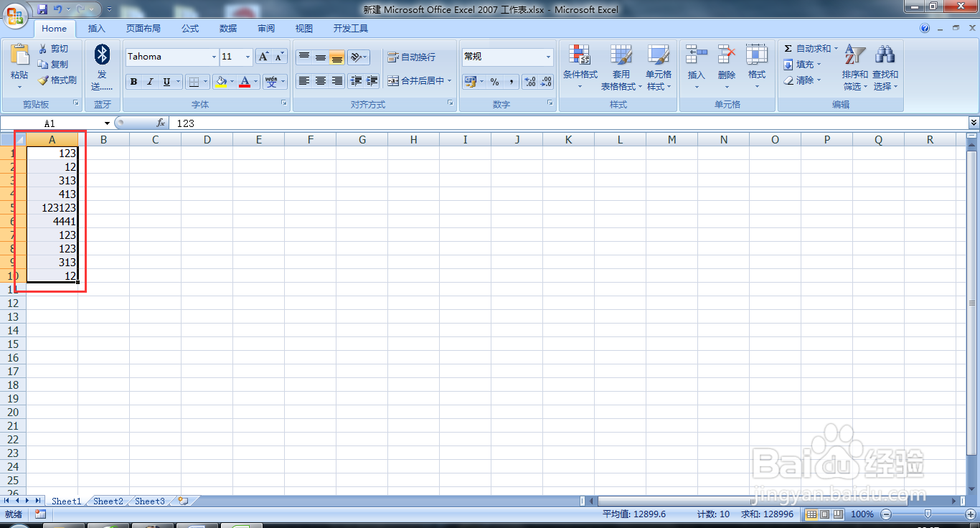Open the 开发工具 tab

pyautogui.click(x=351, y=29)
